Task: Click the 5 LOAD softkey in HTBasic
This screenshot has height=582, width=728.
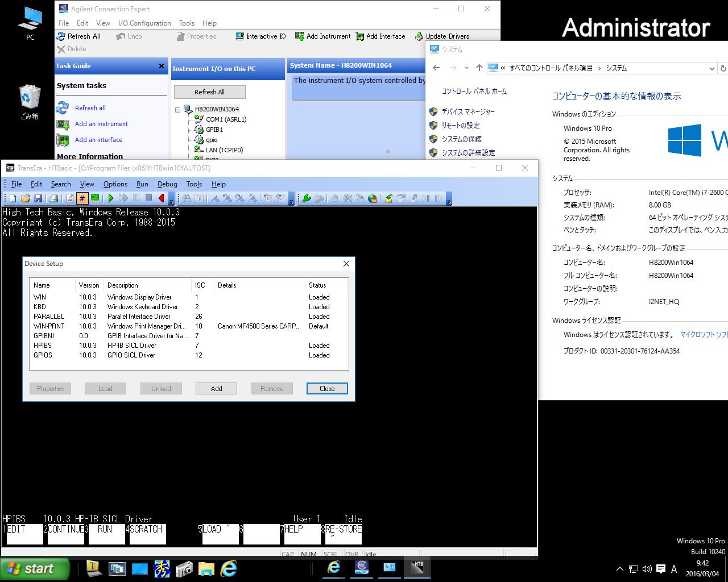Action: [x=220, y=534]
